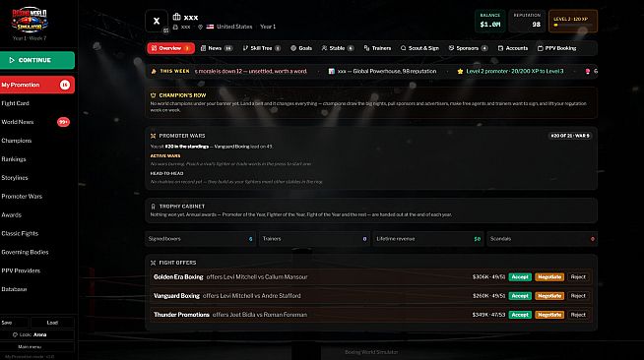Accept the Thunder Promotions offer
Screen dimensions: 644x360
[520, 315]
